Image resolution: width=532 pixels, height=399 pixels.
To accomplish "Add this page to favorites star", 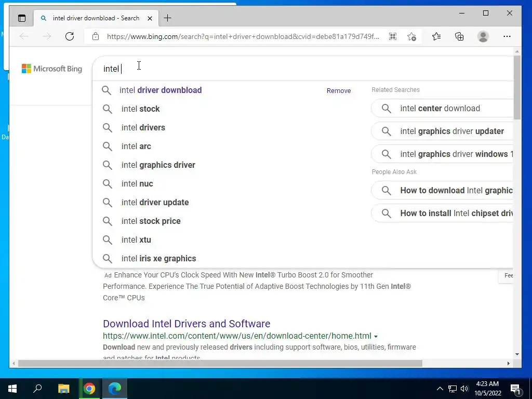I will [x=411, y=36].
